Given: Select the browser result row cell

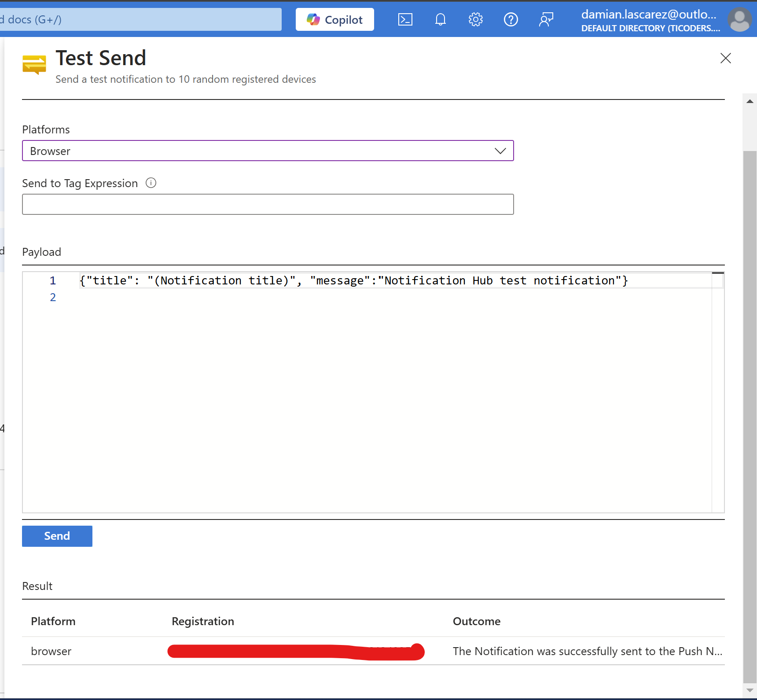Looking at the screenshot, I should click(51, 651).
